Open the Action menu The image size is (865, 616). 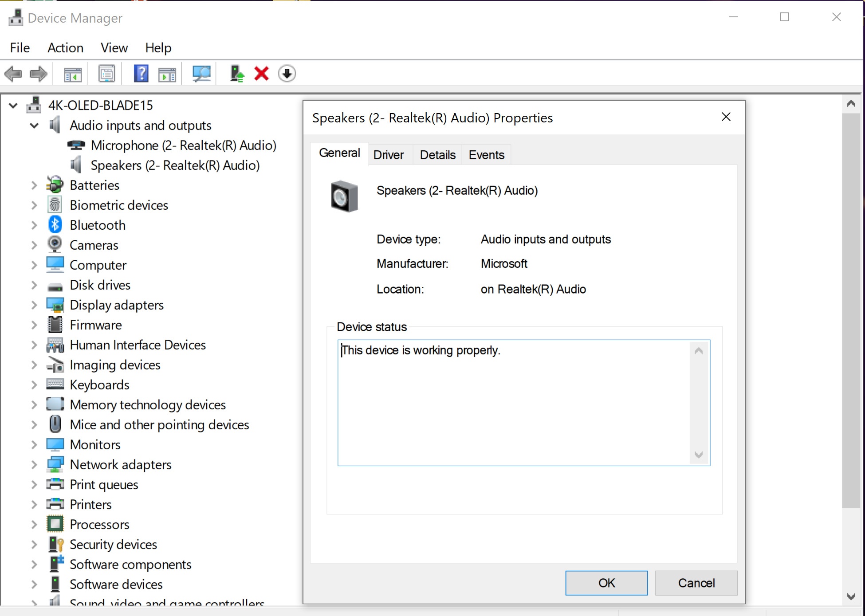click(x=66, y=47)
